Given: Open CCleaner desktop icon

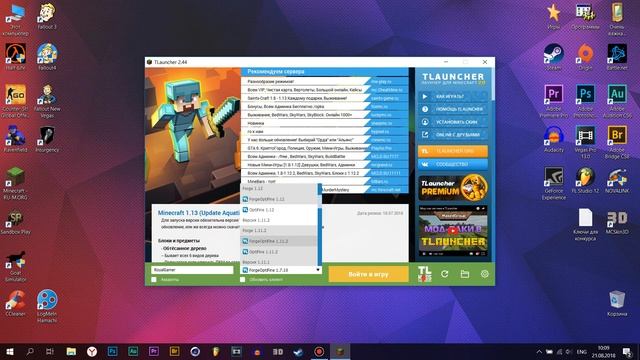Looking at the screenshot, I should coord(16,303).
